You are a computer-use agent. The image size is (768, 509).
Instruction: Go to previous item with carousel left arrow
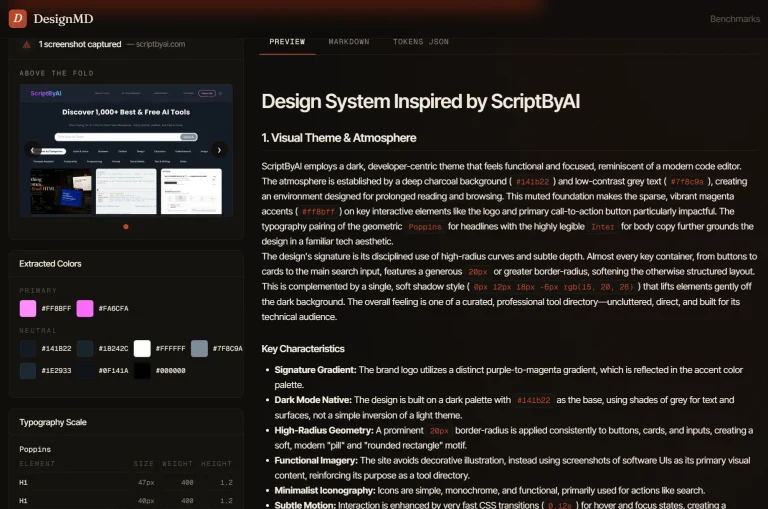coord(32,150)
